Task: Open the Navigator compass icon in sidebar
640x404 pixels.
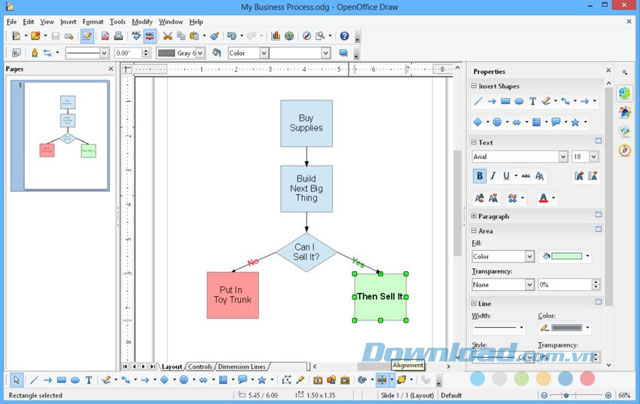Action: 625,150
